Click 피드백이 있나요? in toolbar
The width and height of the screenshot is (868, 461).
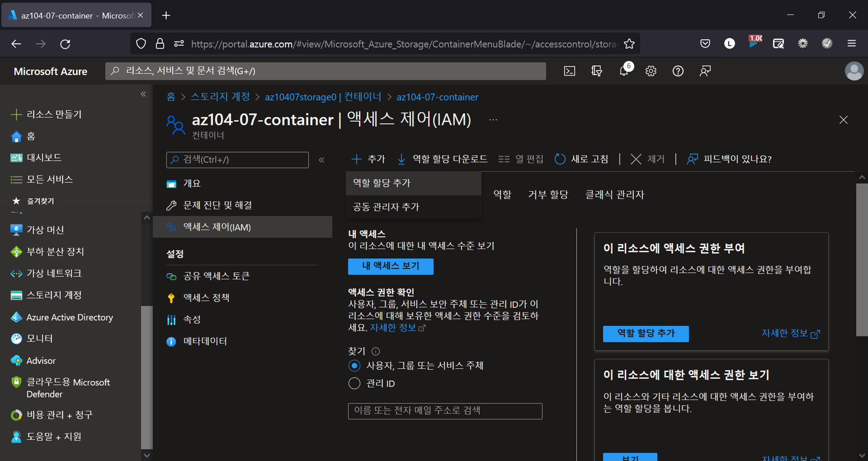[729, 159]
